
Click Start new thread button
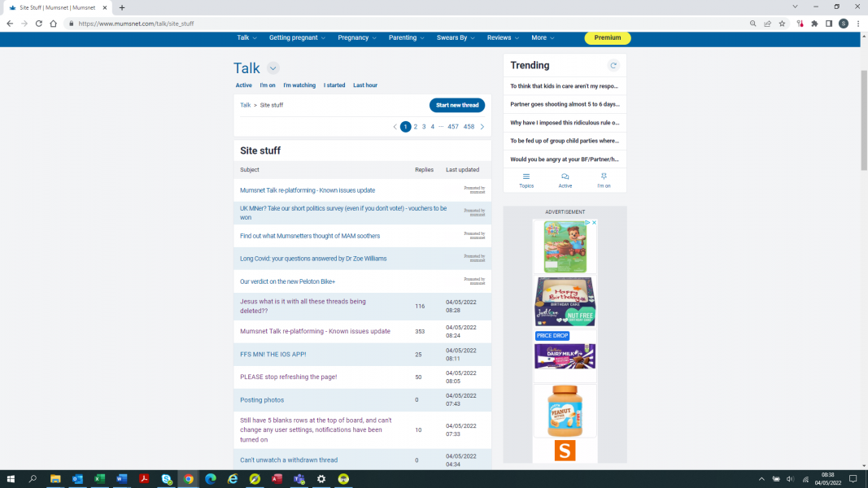457,105
